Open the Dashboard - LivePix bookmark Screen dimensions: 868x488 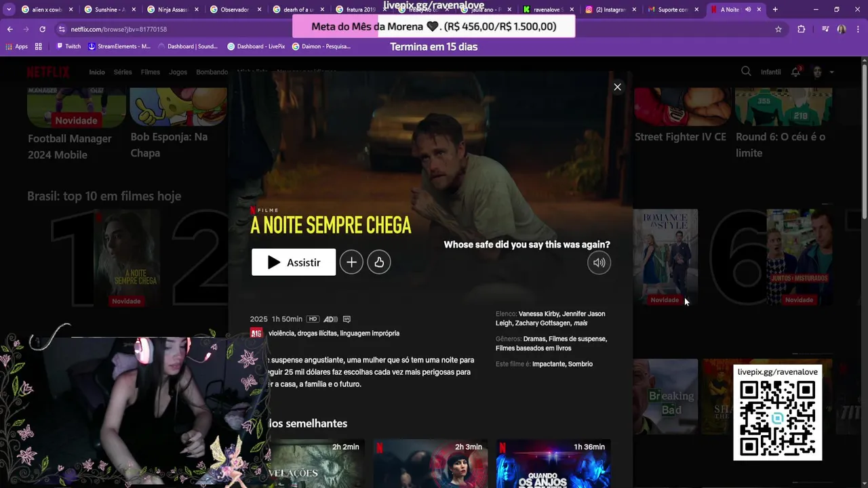click(256, 46)
